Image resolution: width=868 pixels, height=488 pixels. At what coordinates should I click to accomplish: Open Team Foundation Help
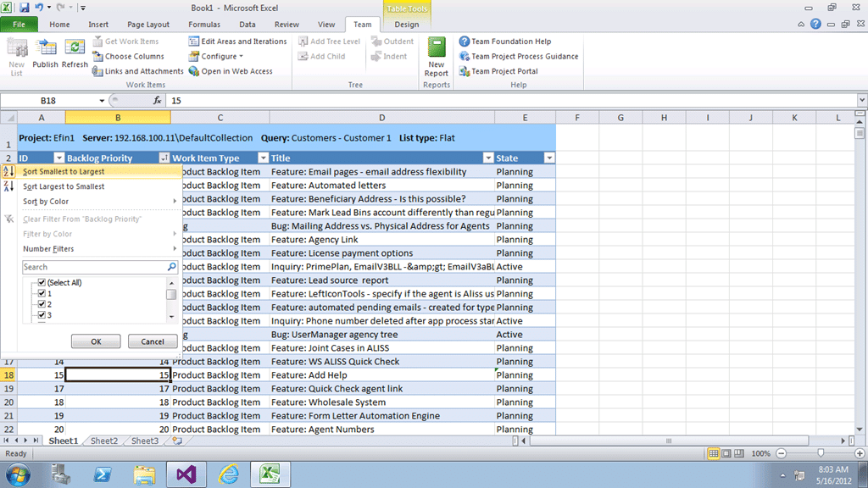point(505,42)
